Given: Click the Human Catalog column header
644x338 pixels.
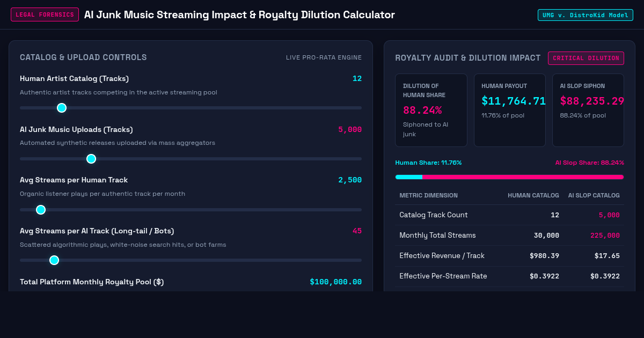Looking at the screenshot, I should [x=533, y=195].
